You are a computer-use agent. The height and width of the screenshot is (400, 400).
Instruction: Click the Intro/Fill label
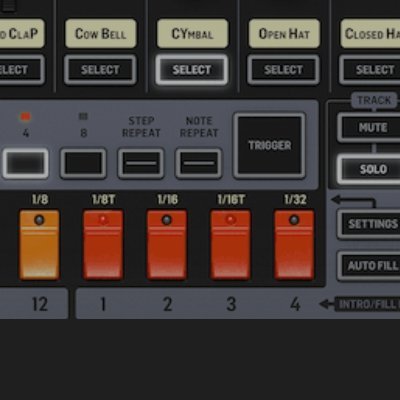tap(367, 304)
